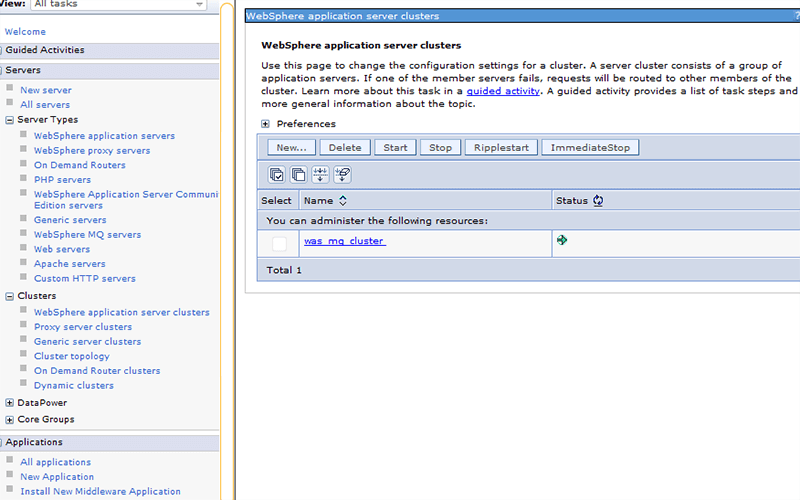
Task: Open All servers in navigation
Action: 45,105
